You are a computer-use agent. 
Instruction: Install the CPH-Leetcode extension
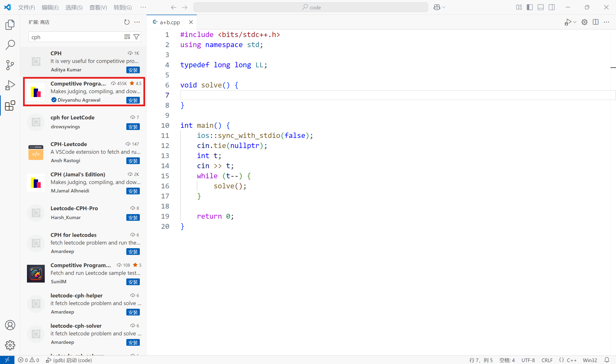click(133, 161)
